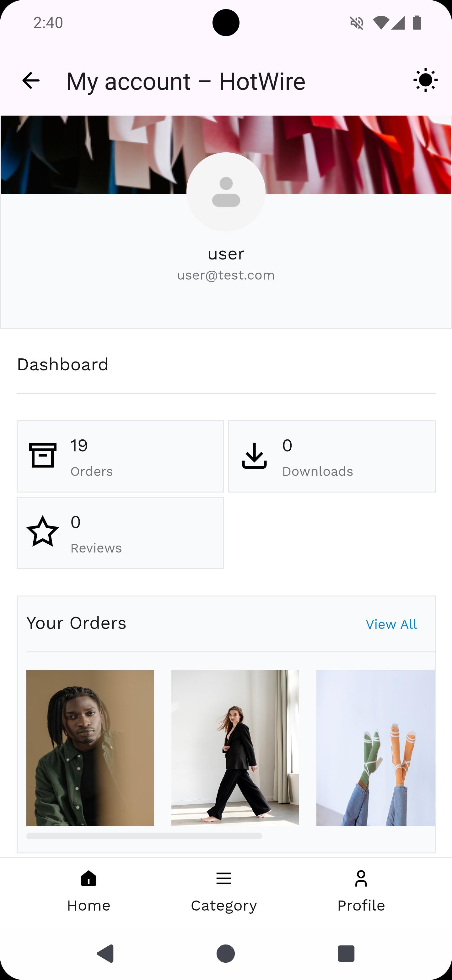Click the Reviews star icon
452x980 pixels.
pos(43,532)
